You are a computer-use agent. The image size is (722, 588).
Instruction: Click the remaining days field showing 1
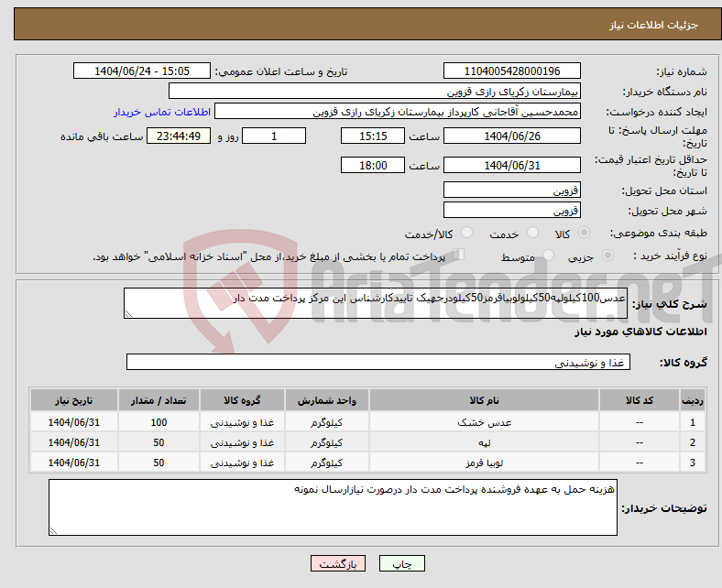pos(274,136)
